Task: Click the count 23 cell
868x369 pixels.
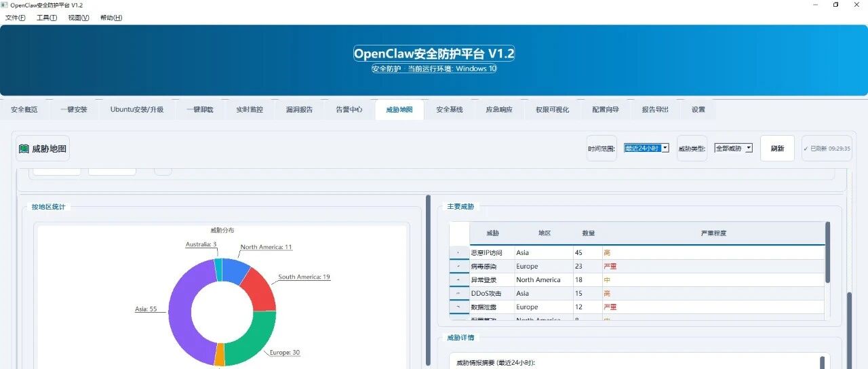Action: point(588,266)
